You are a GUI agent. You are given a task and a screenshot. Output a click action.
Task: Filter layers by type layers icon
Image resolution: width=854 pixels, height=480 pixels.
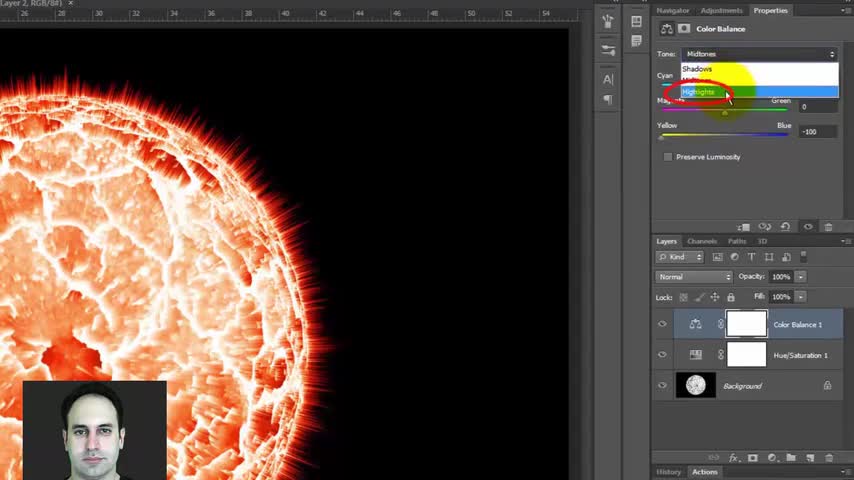[751, 257]
